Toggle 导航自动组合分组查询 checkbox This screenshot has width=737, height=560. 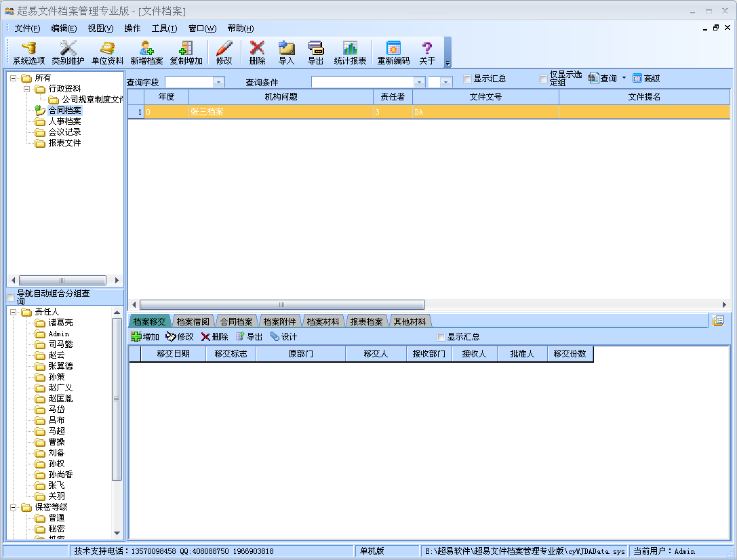[x=11, y=298]
